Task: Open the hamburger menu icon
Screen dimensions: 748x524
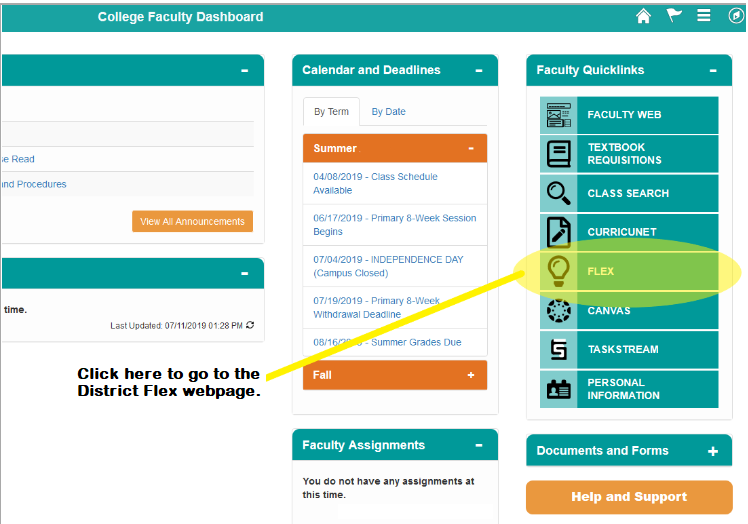Action: 704,16
